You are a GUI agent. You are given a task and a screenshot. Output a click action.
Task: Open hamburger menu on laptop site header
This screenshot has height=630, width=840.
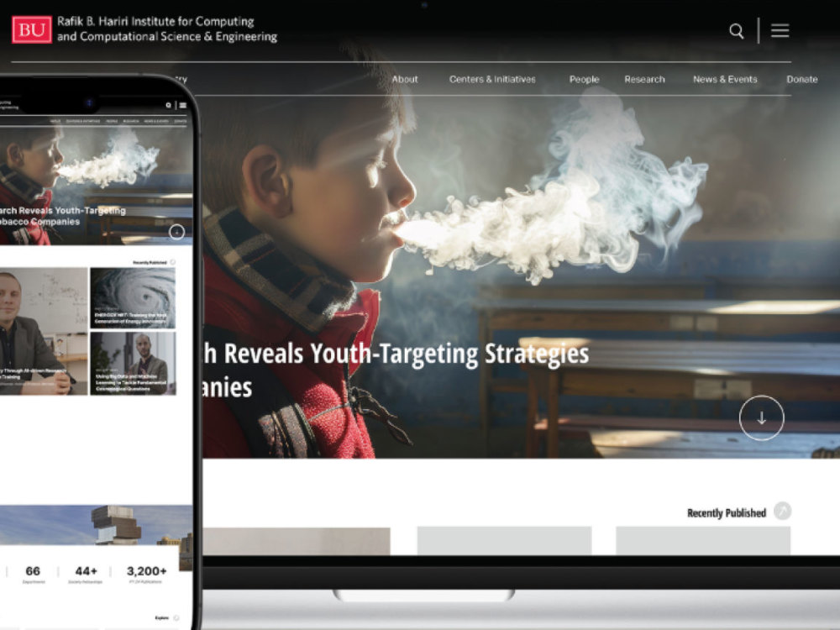point(780,30)
